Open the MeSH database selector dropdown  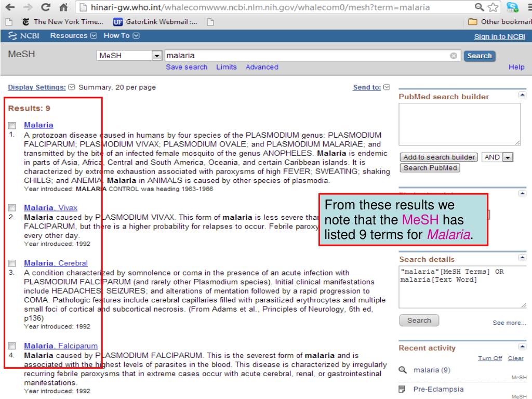point(129,55)
